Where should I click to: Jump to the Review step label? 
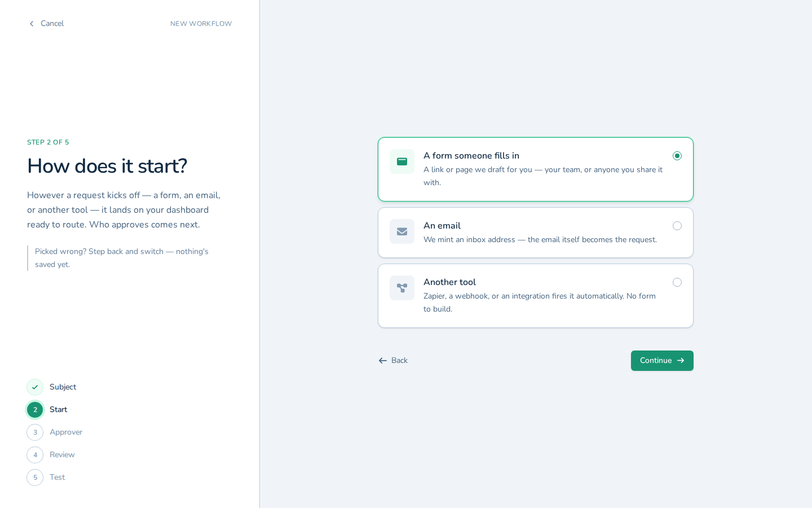pos(62,455)
